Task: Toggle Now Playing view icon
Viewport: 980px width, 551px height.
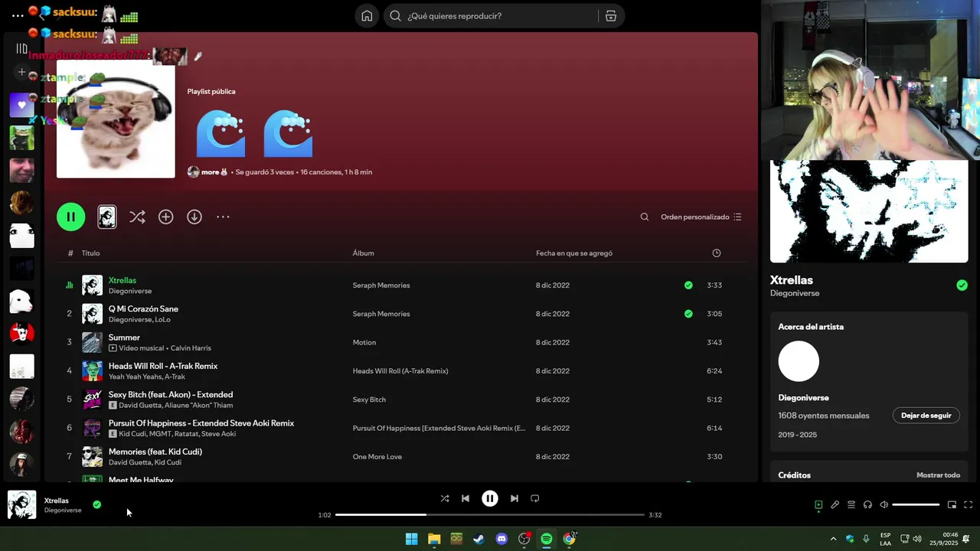Action: tap(818, 504)
